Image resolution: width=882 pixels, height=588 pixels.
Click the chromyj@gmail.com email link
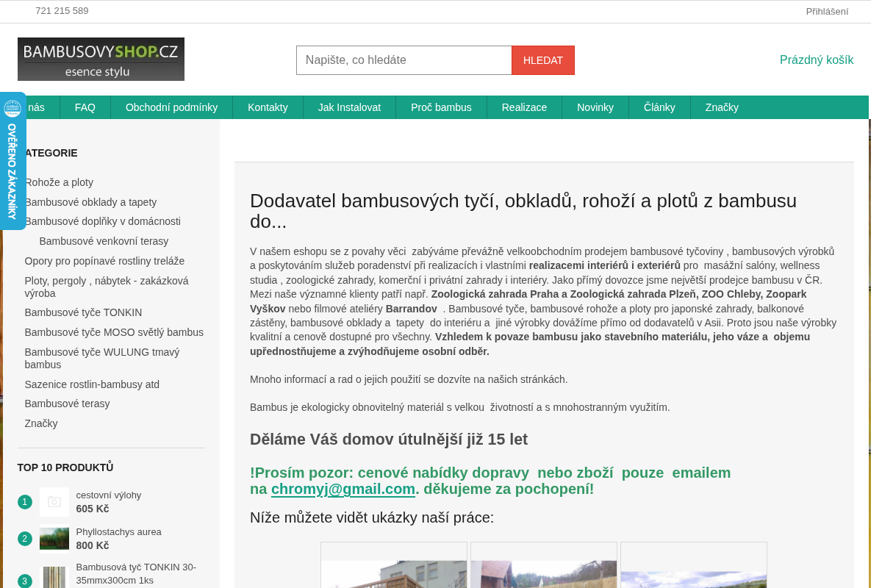343,489
